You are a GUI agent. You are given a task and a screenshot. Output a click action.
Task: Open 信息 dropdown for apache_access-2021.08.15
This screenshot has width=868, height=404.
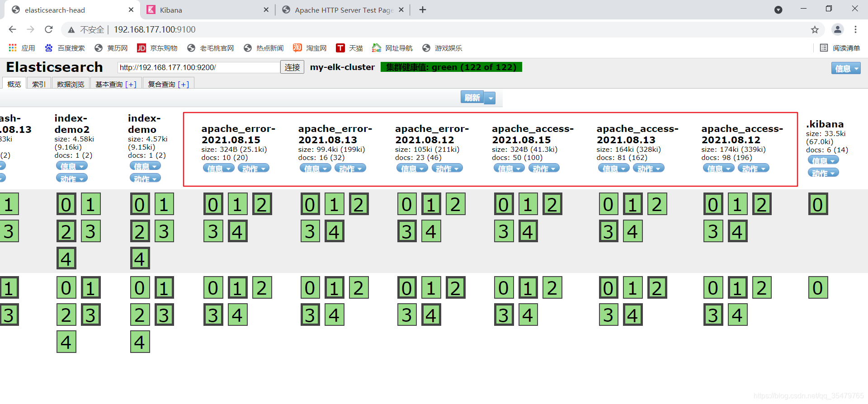pyautogui.click(x=509, y=168)
